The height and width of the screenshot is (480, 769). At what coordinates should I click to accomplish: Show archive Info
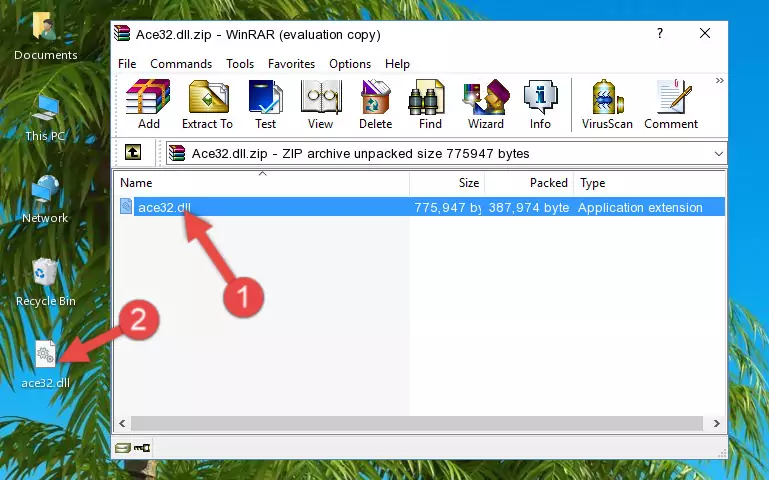540,104
